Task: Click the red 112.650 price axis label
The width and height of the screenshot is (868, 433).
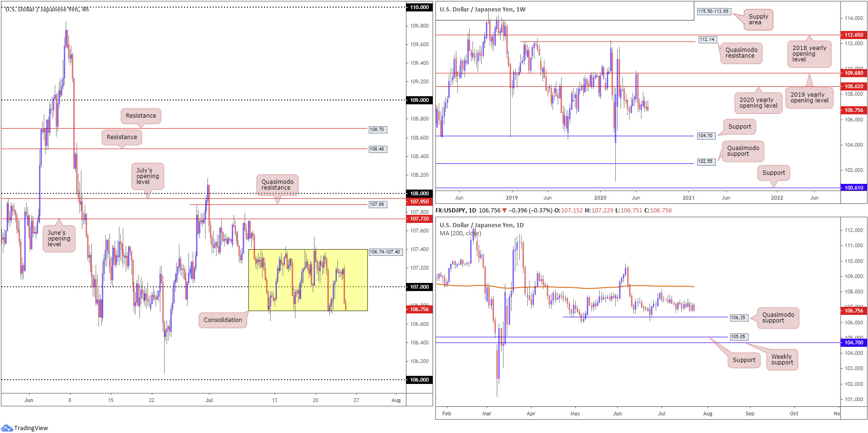Action: click(x=854, y=35)
